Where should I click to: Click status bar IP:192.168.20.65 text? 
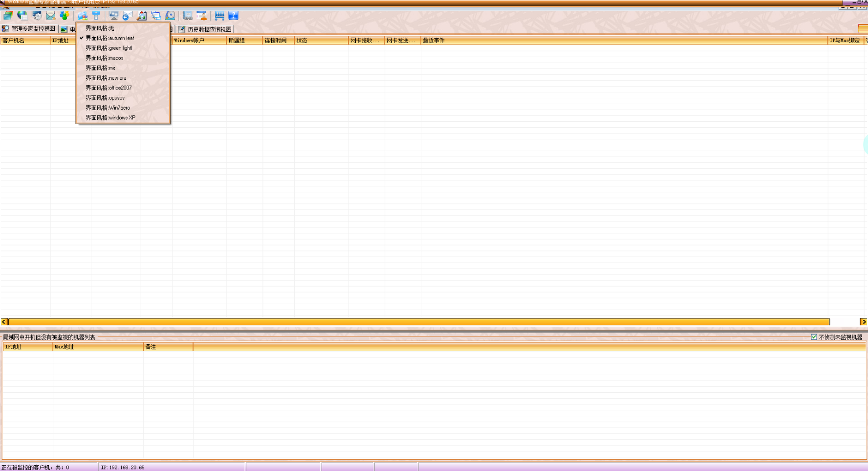[123, 468]
